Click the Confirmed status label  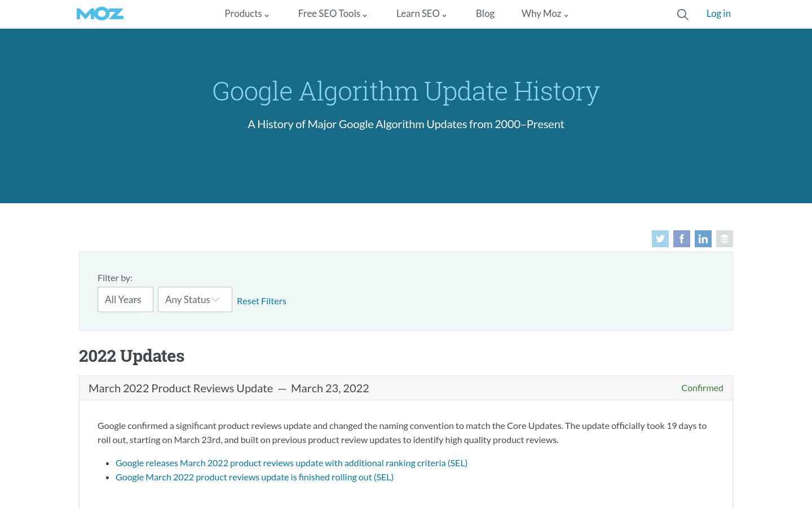click(701, 388)
